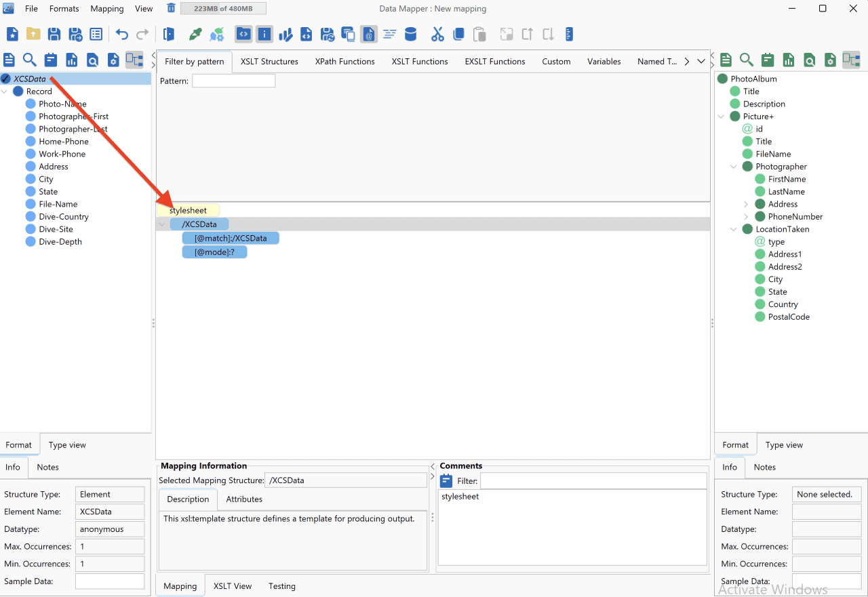Click the list form icon beside save icons
Screen dimensions: 868x597
click(96, 34)
